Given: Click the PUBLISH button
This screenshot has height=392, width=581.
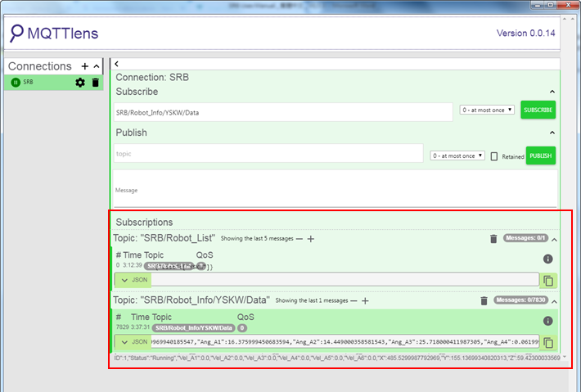Looking at the screenshot, I should pyautogui.click(x=541, y=155).
